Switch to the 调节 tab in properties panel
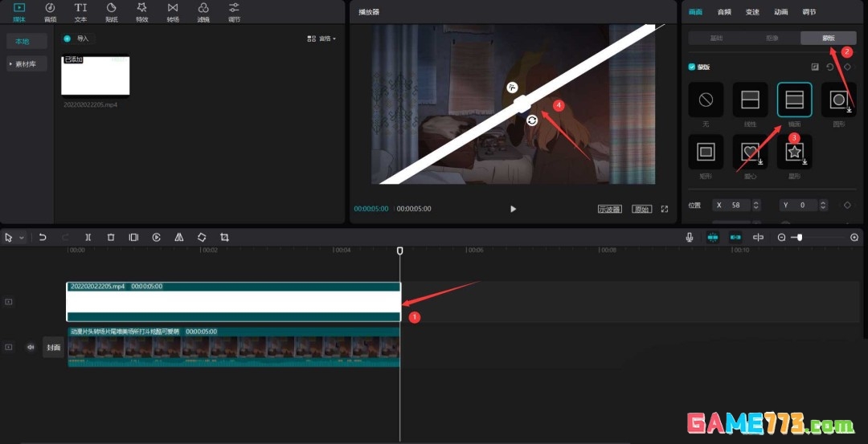The image size is (868, 444). [809, 12]
